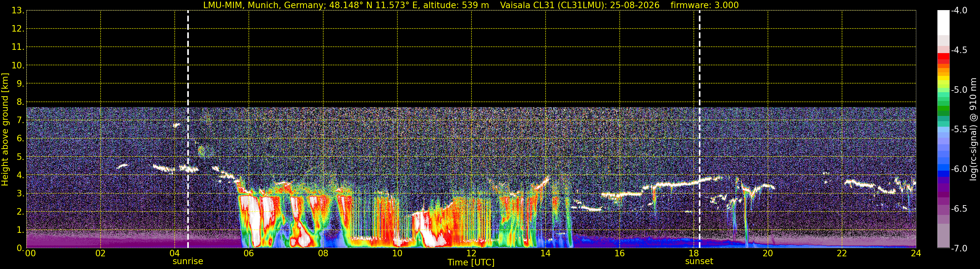This screenshot has height=269, width=980.
Task: Click the 'Height above ground [km]' axis label
Action: pos(5,130)
